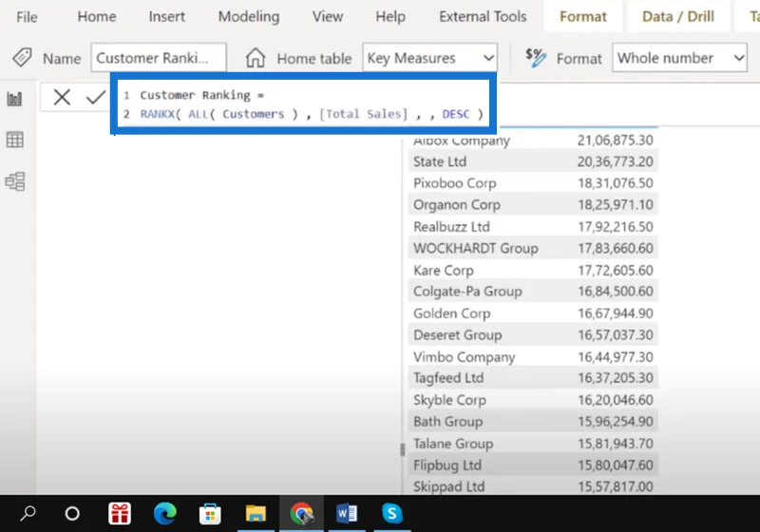
Task: Click [Total Sales] in the formula
Action: tap(363, 114)
